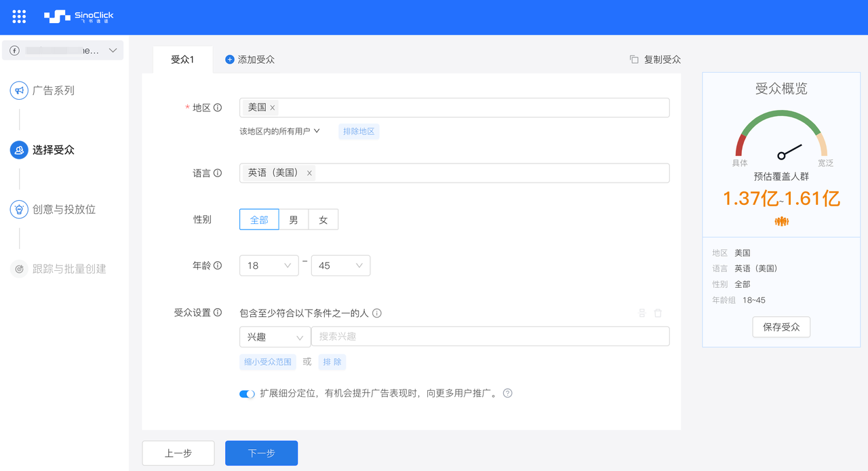Screen dimensions: 868x471
Task: Remove the 英语（美国）language tag
Action: [309, 173]
